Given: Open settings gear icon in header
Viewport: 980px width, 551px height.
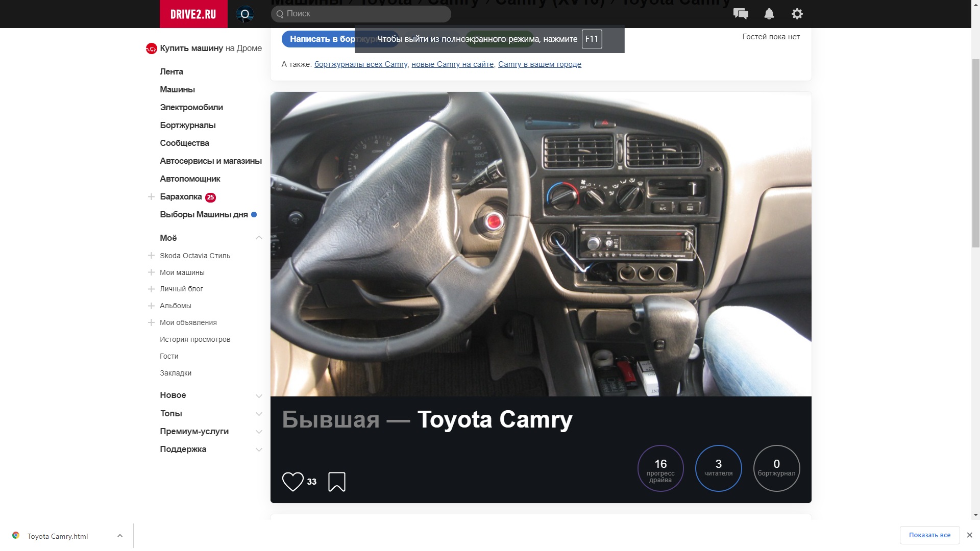Looking at the screenshot, I should click(x=797, y=14).
